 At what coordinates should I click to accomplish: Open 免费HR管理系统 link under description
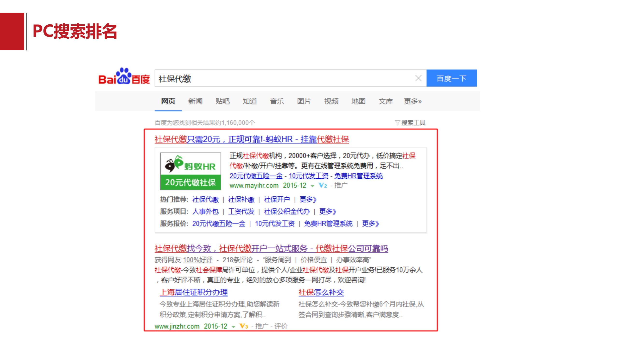(359, 176)
